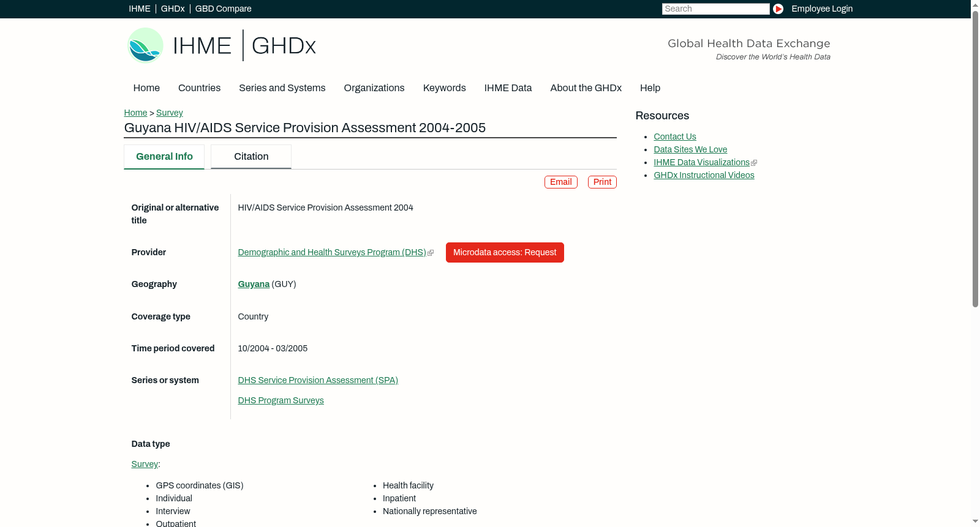
Task: Click the red search submit arrow icon
Action: [x=778, y=9]
